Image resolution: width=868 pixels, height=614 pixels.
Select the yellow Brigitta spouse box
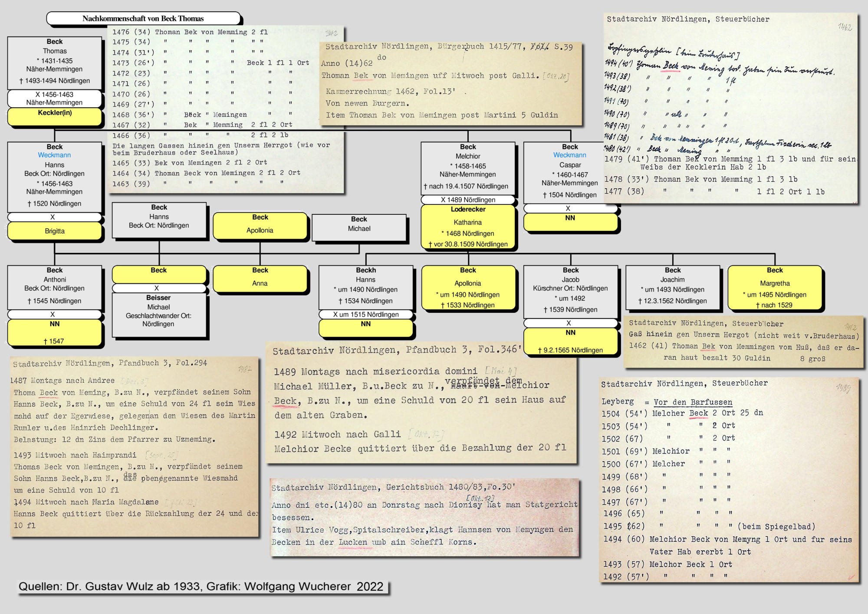tap(55, 231)
